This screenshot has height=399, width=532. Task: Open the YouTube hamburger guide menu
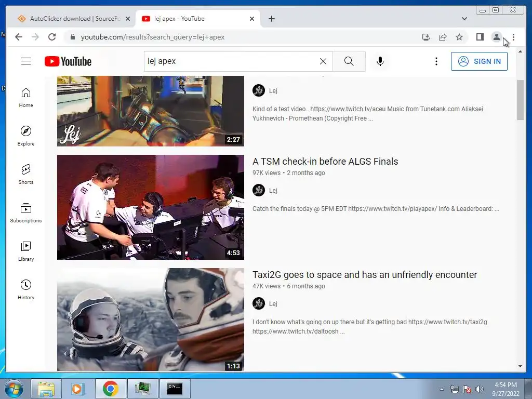pos(26,61)
